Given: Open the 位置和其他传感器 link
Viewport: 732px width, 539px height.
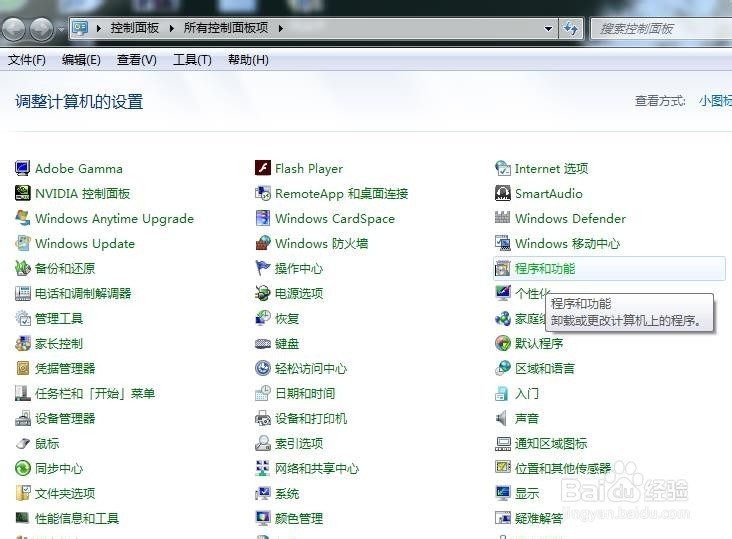Looking at the screenshot, I should pos(563,468).
